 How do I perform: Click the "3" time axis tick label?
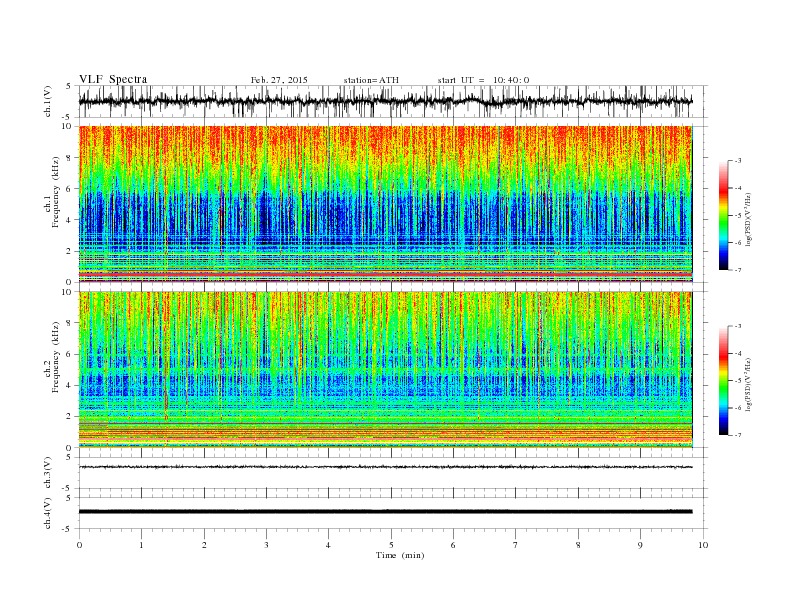coord(266,545)
